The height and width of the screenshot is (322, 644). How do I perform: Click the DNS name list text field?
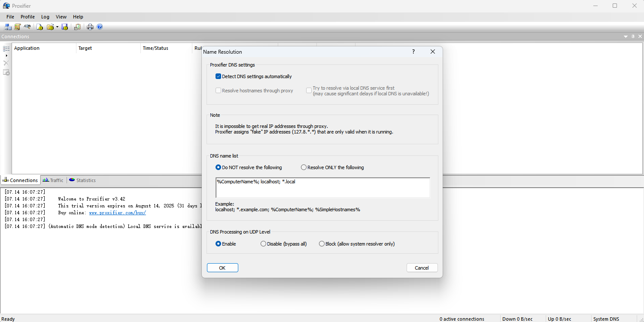[x=322, y=188]
